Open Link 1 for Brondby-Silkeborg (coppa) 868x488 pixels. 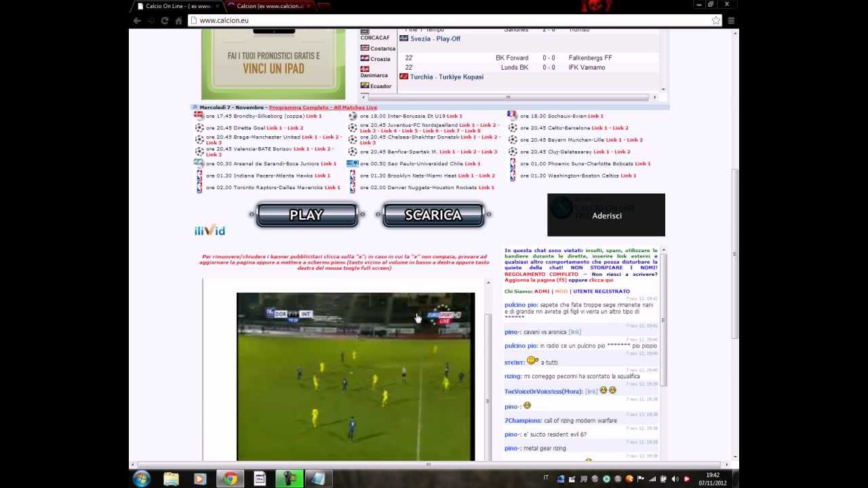point(313,116)
